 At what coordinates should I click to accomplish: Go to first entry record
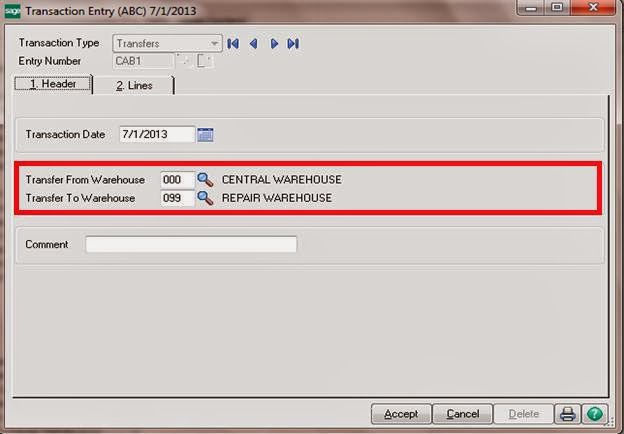pos(233,43)
